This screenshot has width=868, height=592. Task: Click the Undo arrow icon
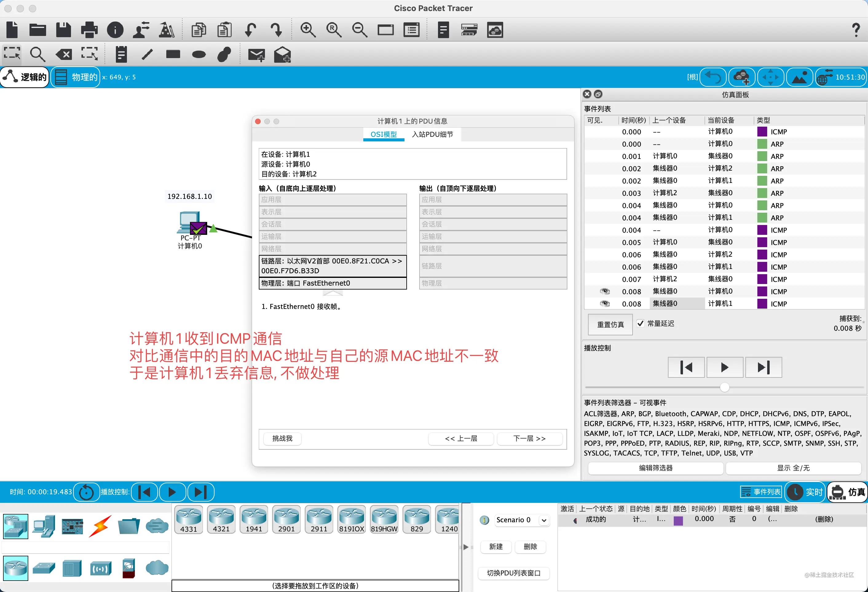(x=250, y=30)
